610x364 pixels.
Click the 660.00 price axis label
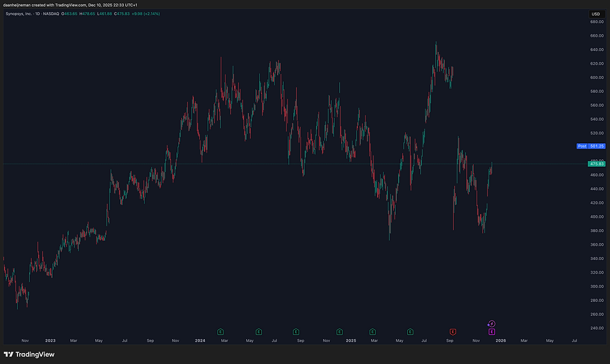tap(597, 36)
